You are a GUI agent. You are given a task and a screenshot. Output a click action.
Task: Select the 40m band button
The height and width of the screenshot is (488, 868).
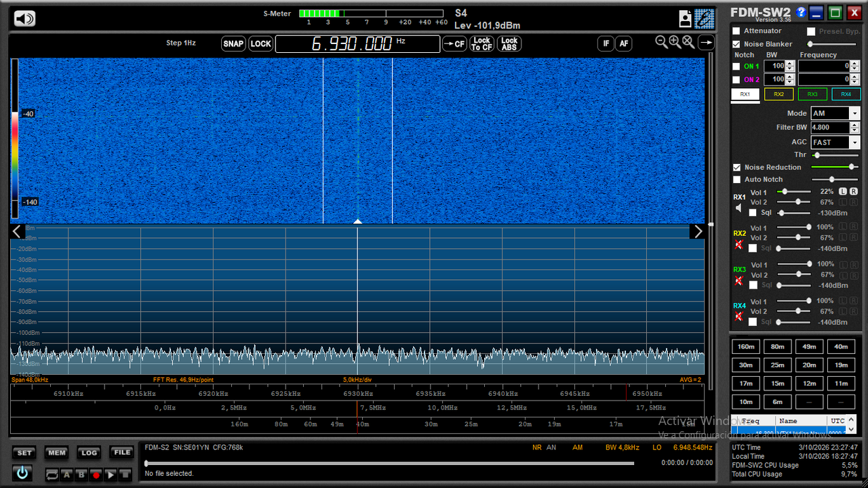coord(841,346)
